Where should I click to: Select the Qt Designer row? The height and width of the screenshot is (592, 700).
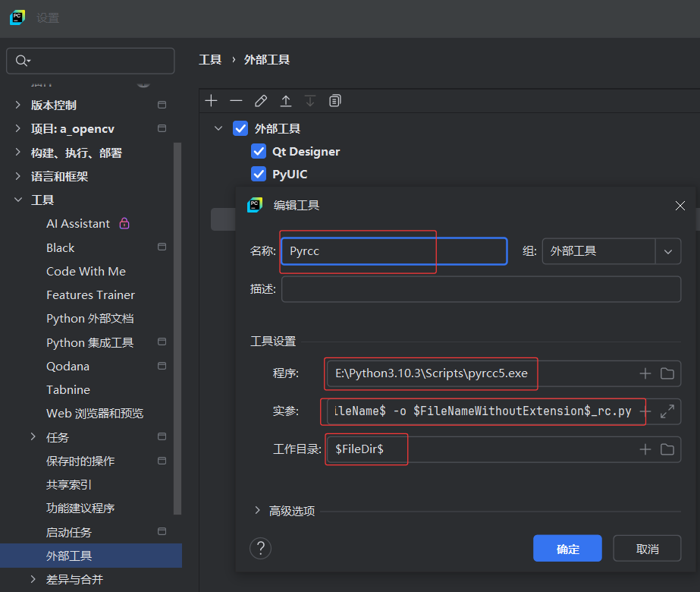(x=306, y=152)
